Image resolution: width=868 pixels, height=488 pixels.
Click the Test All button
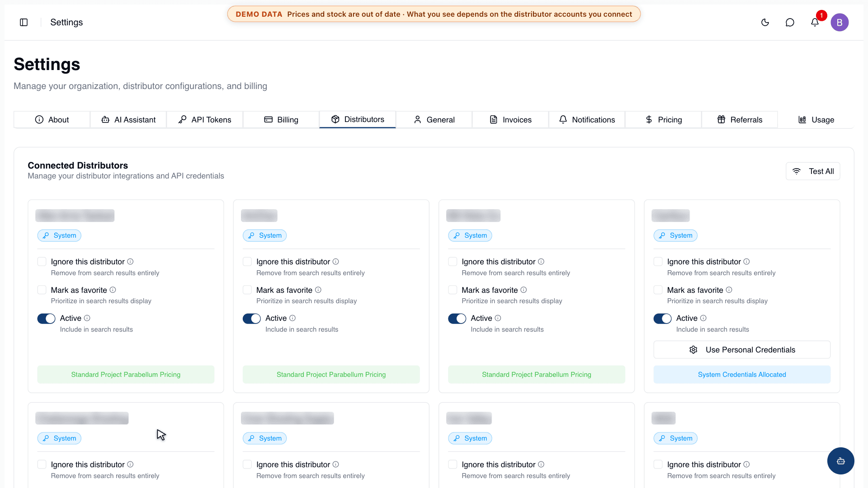pos(813,171)
